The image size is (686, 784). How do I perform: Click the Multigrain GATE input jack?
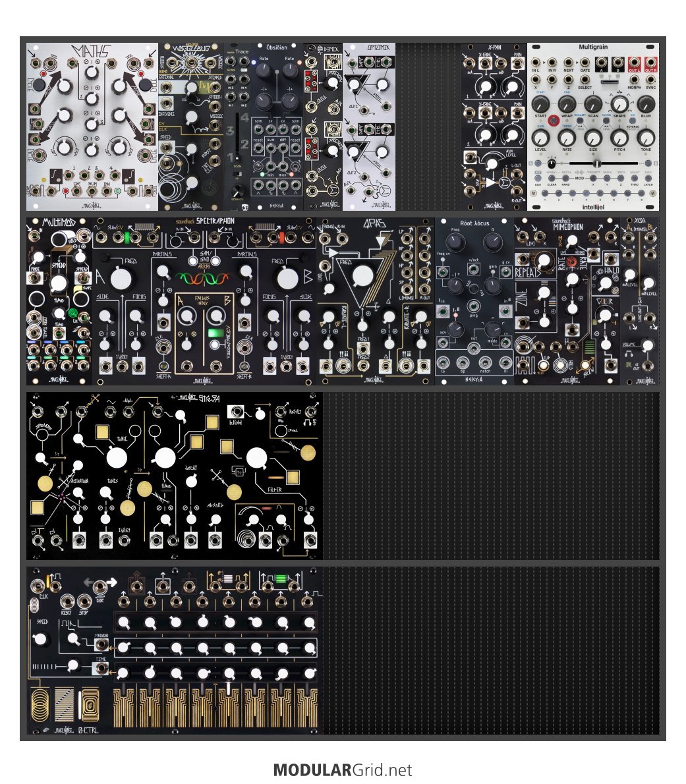(585, 63)
